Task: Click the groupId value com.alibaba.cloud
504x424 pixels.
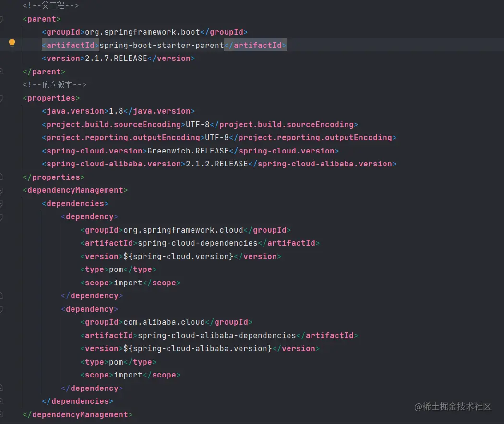Action: 164,322
